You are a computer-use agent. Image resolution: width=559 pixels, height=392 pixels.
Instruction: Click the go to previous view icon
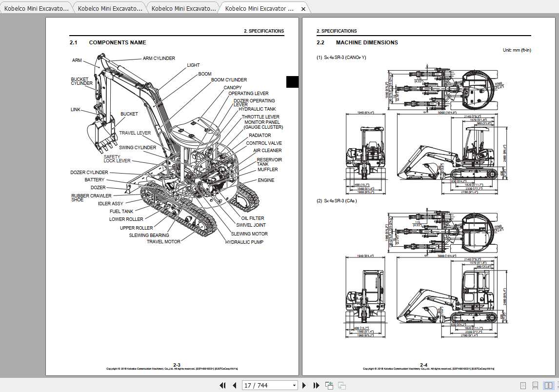(329, 385)
